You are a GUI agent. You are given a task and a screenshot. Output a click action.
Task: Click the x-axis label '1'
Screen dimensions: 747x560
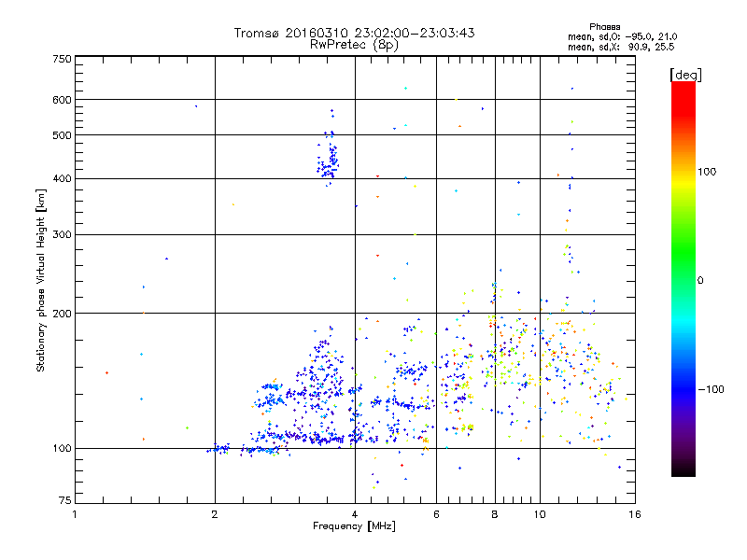click(75, 514)
